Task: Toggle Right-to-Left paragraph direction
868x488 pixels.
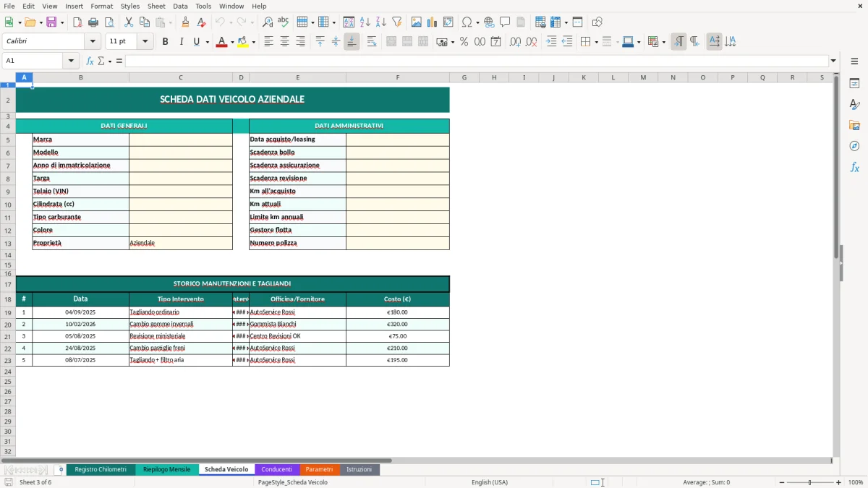Action: coord(694,42)
